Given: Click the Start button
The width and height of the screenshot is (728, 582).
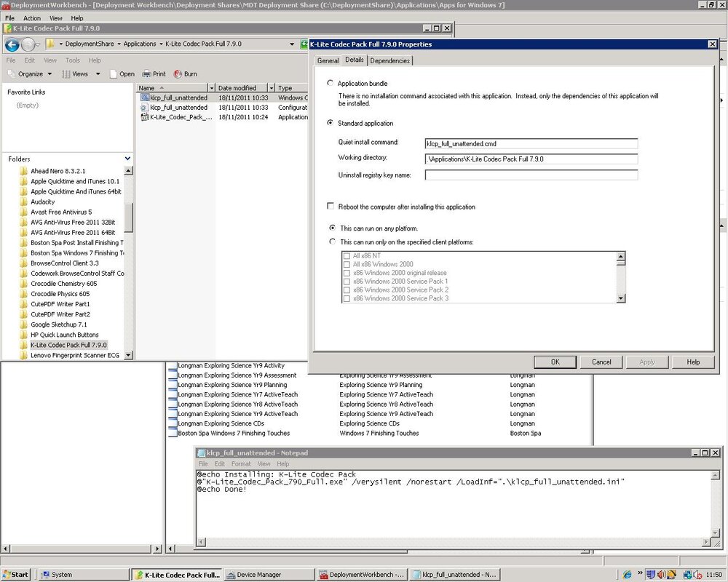Looking at the screenshot, I should pos(15,575).
